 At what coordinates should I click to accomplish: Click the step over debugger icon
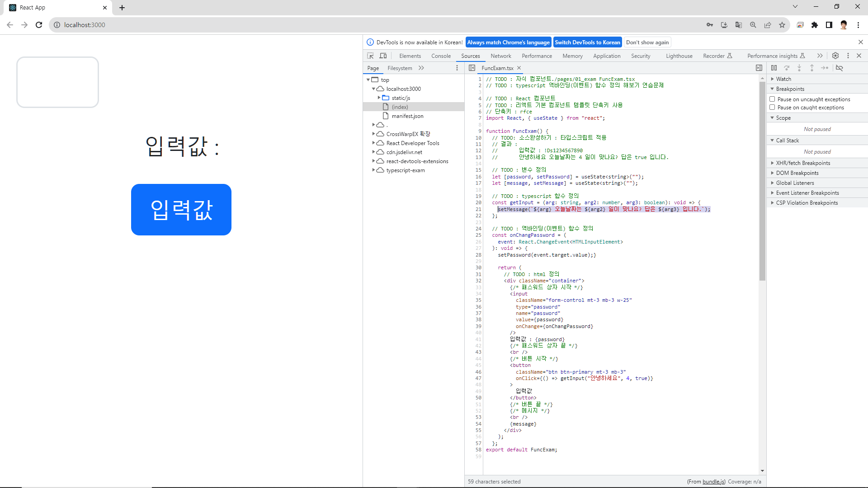(x=787, y=68)
